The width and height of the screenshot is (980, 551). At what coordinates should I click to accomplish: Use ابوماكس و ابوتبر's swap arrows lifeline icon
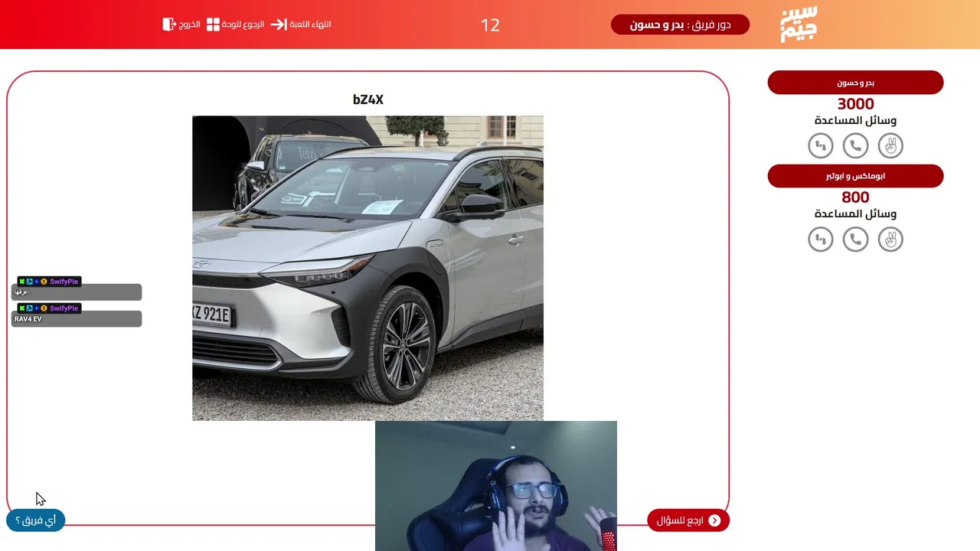pyautogui.click(x=821, y=240)
